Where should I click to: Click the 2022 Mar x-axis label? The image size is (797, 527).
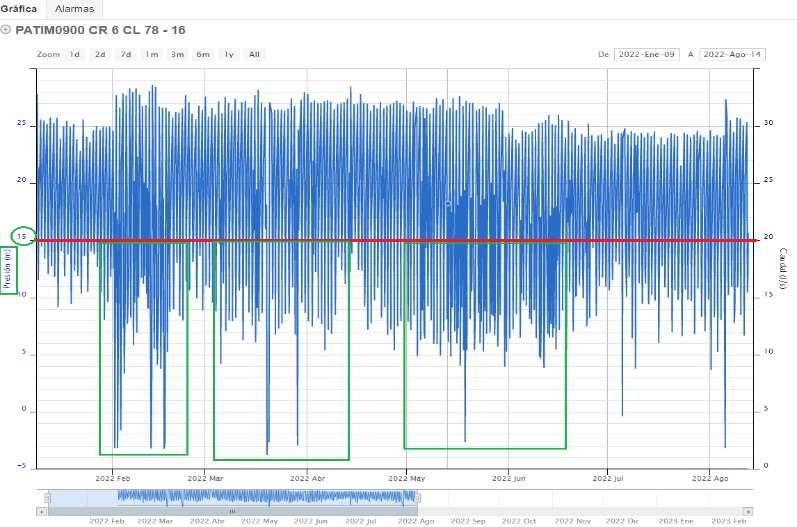(205, 478)
